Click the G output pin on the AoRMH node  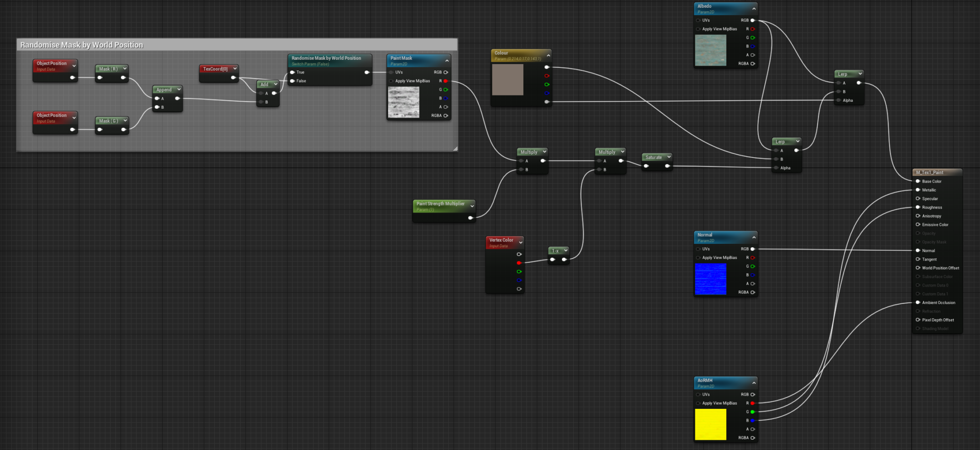coord(752,411)
